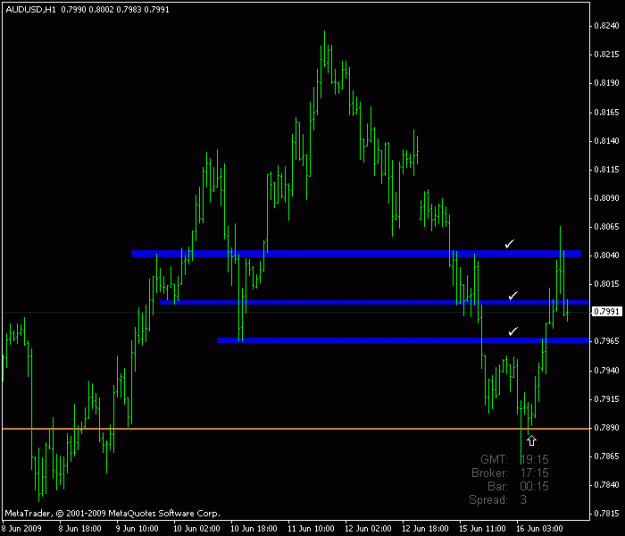
Task: Click the 0.7840 price scale label
Action: tap(607, 485)
